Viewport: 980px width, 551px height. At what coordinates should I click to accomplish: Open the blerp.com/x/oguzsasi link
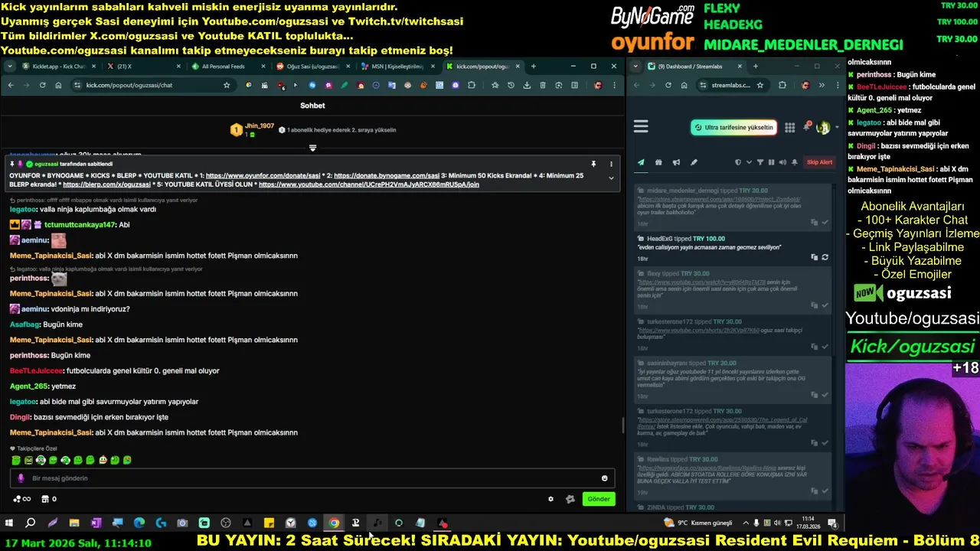click(x=106, y=184)
